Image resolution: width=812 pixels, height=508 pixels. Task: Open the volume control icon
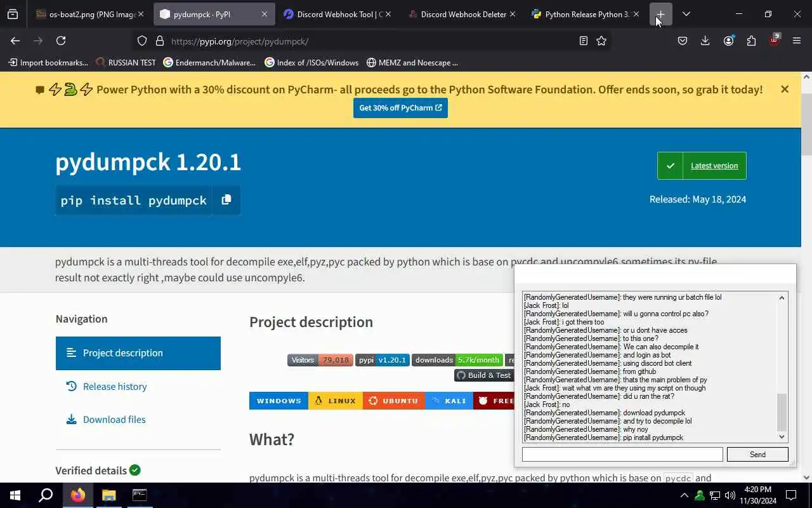(x=730, y=495)
